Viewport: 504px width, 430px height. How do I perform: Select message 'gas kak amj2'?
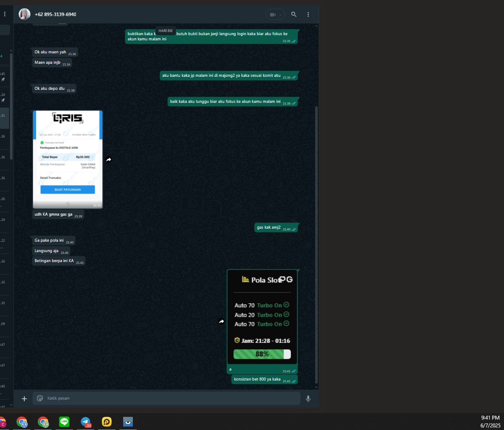click(x=276, y=227)
